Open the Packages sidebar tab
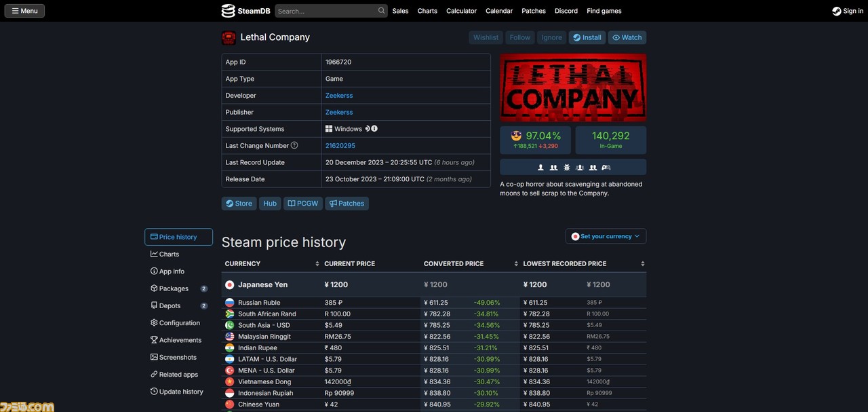Image resolution: width=868 pixels, height=412 pixels. (178, 288)
